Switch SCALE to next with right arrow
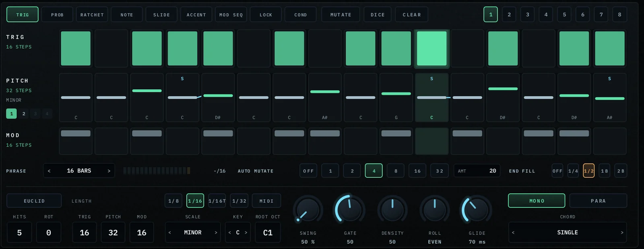Image resolution: width=644 pixels, height=249 pixels. point(216,232)
